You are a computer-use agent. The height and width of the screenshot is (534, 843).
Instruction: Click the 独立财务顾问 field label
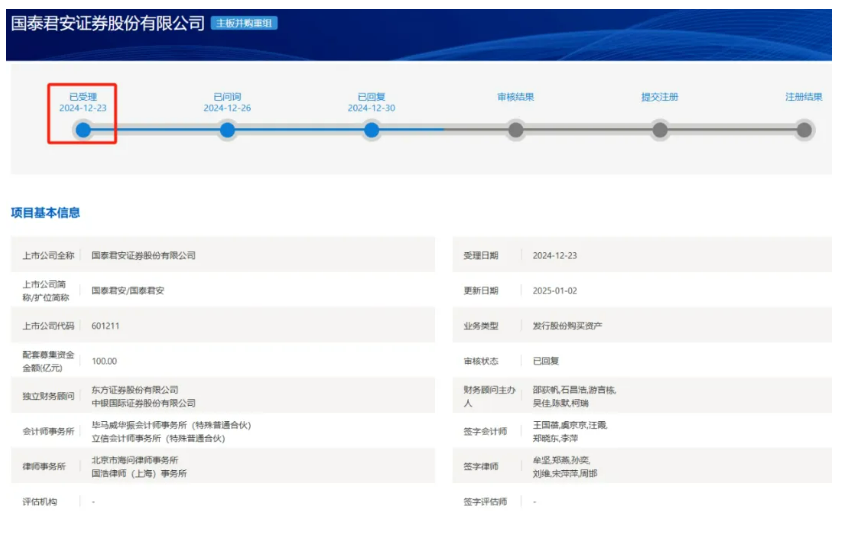48,396
